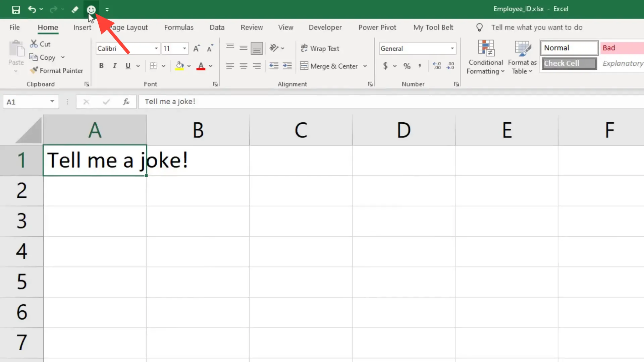
Task: Click the Save icon
Action: point(16,9)
